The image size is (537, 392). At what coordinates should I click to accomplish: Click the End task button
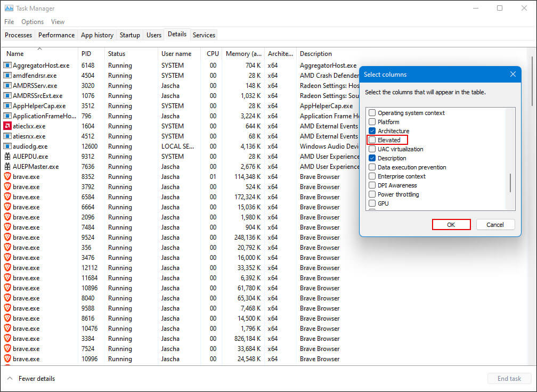509,378
